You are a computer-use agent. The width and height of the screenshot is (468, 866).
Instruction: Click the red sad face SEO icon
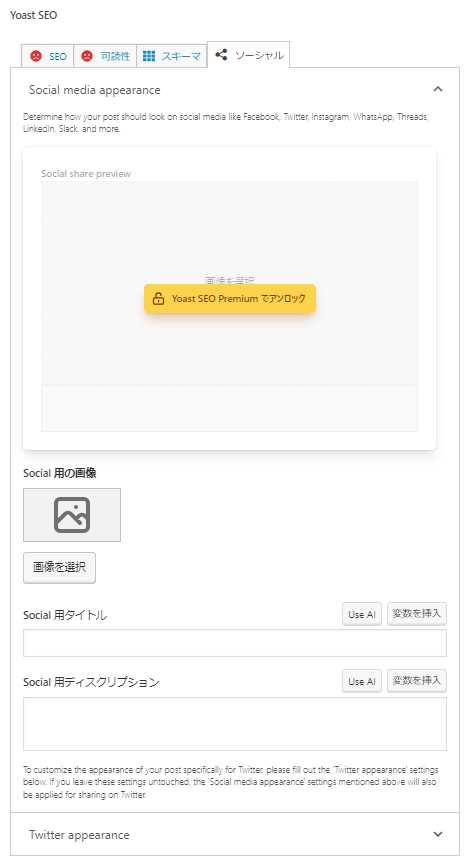(36, 56)
